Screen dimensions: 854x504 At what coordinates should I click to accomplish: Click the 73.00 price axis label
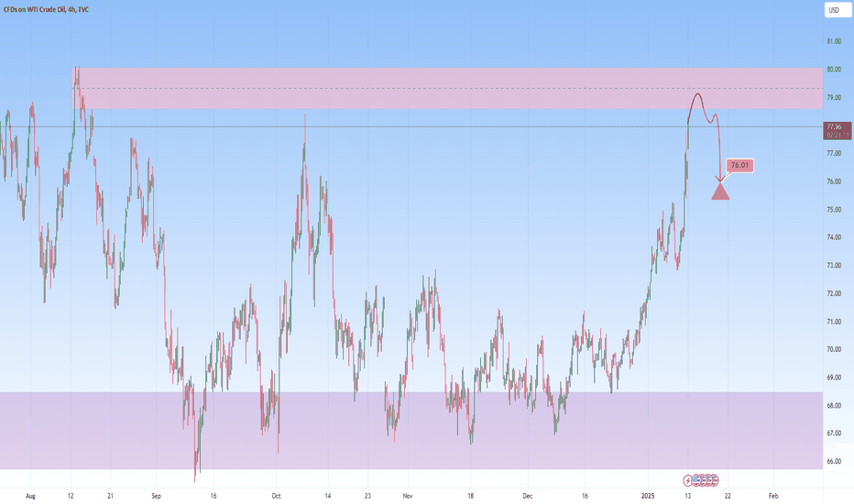[834, 266]
